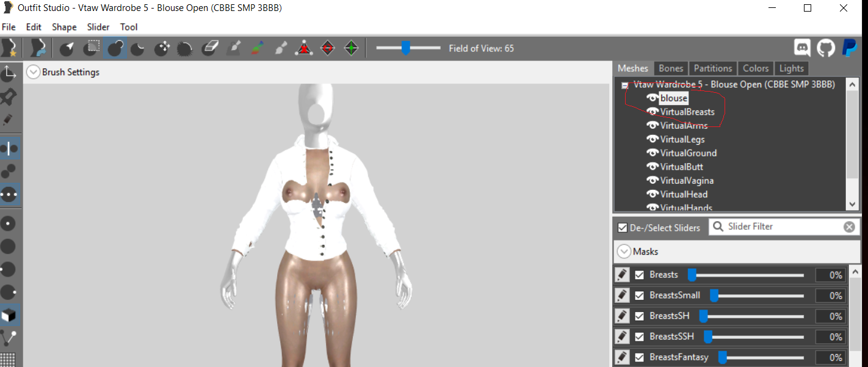The height and width of the screenshot is (367, 868).
Task: Select the Color paint brush tool
Action: point(257,48)
